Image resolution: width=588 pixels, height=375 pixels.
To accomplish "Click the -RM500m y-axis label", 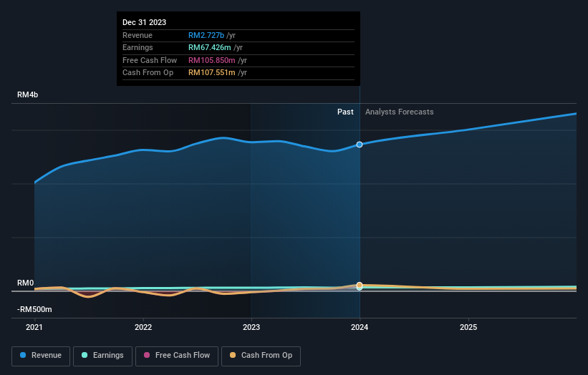I will [x=34, y=309].
